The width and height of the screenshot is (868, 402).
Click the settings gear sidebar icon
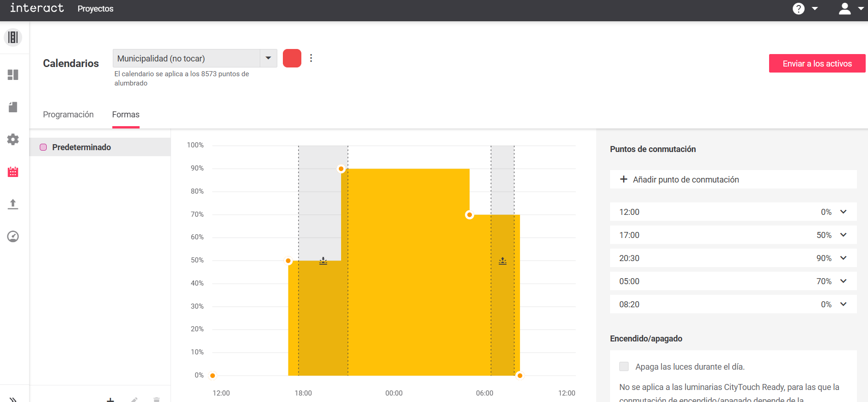13,140
